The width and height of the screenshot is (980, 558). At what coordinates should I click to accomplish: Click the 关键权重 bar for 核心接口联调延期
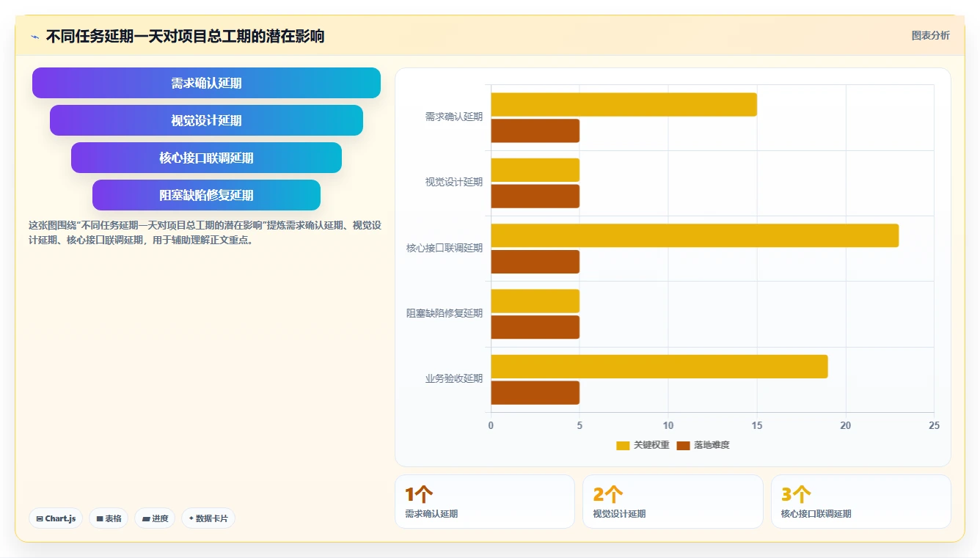(x=695, y=235)
